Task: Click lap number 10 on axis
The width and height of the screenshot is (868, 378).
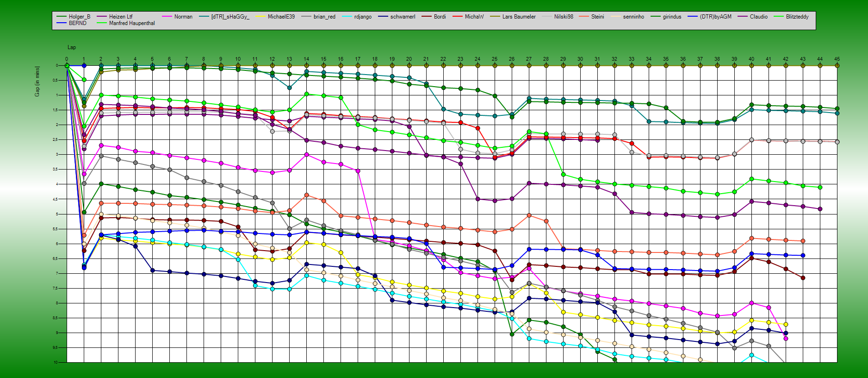Action: 238,59
